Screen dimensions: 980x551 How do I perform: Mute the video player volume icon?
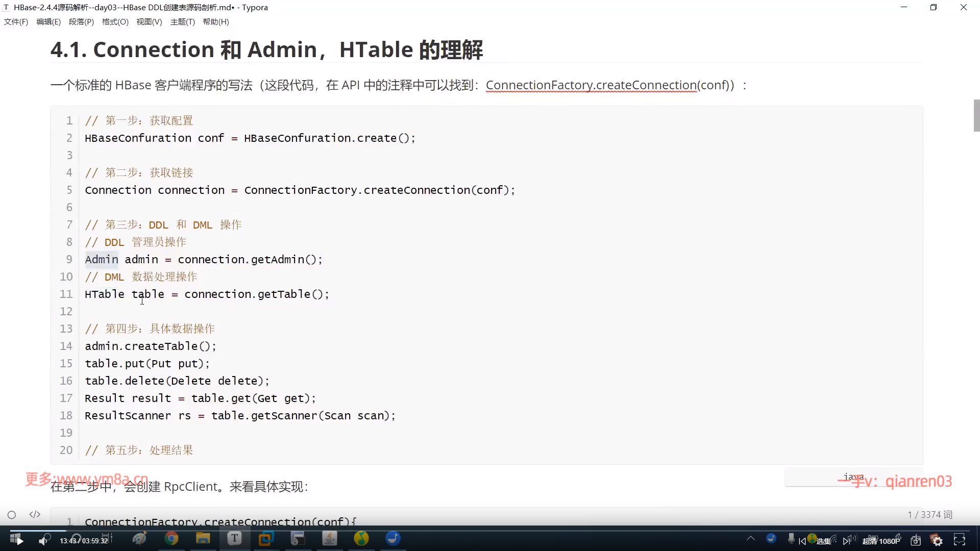[43, 541]
